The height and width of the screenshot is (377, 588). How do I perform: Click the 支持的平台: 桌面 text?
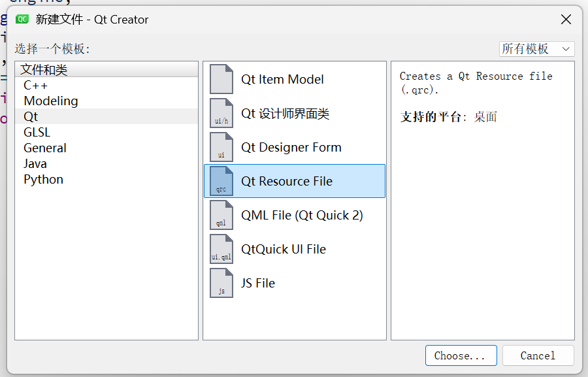(x=448, y=117)
